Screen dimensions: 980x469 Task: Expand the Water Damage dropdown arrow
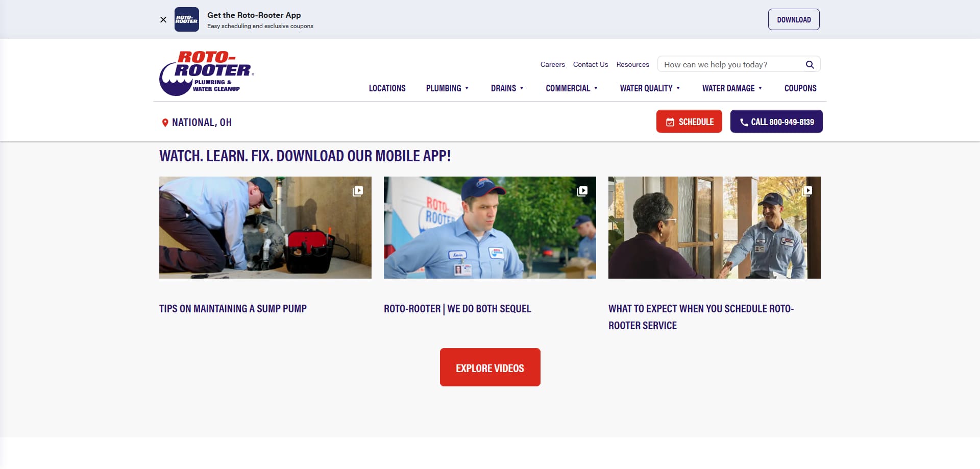[x=760, y=88]
